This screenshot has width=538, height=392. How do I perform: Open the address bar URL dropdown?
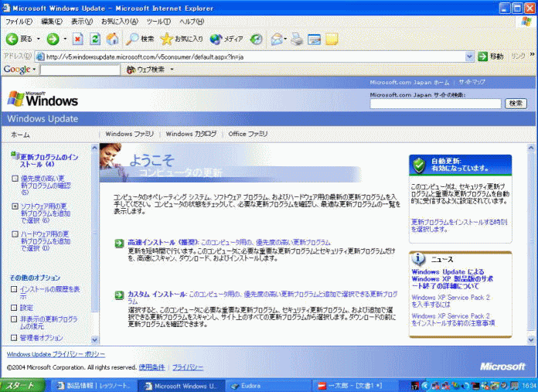469,56
